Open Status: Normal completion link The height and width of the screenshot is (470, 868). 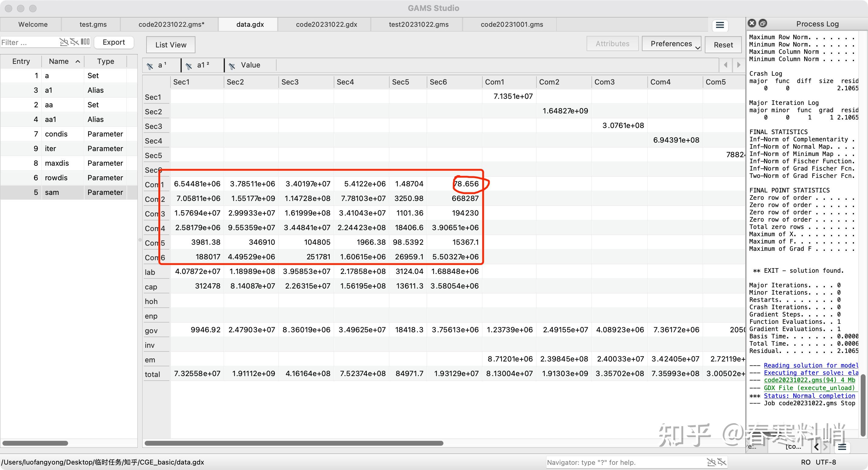click(x=809, y=396)
